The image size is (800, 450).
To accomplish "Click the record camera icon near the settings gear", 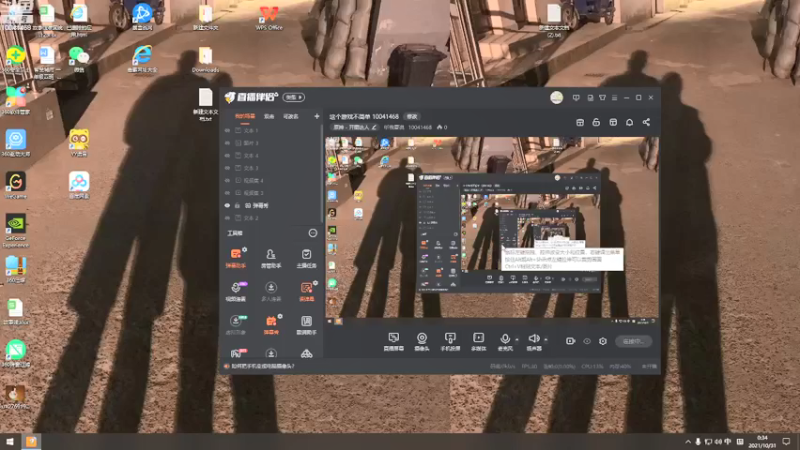I will coord(570,341).
